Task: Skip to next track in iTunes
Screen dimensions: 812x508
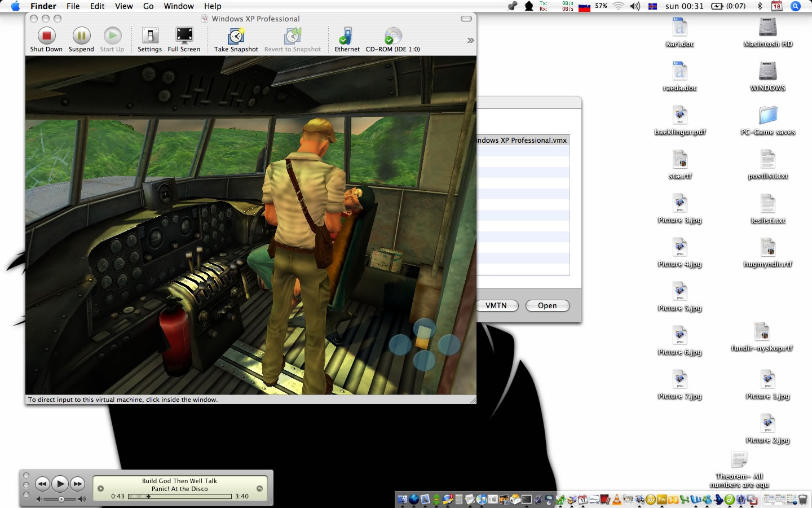Action: click(78, 484)
